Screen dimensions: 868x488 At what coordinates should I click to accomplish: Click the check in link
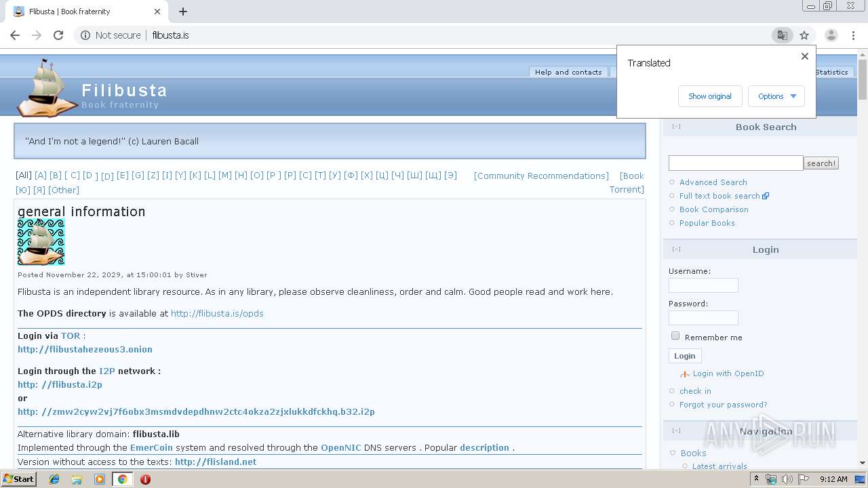coord(695,391)
